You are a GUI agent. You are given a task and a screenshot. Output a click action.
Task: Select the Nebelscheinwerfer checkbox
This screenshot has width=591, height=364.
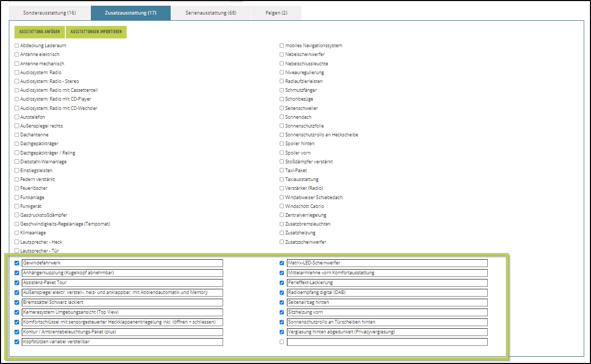[x=282, y=54]
